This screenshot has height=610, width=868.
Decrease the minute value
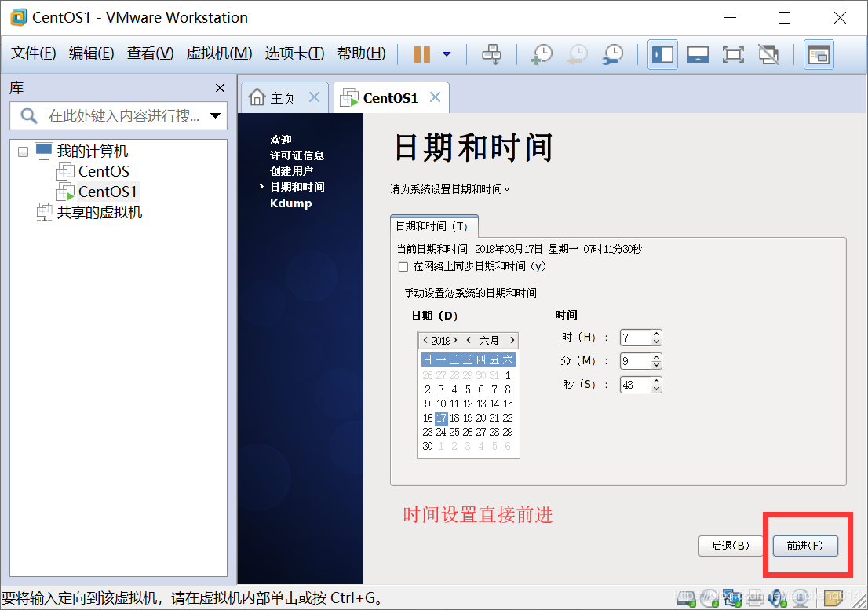657,365
